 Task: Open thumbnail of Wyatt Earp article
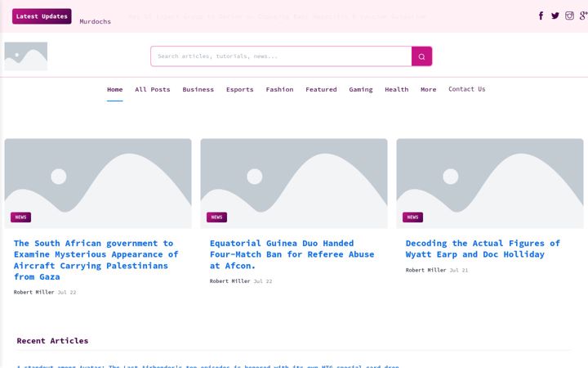[490, 184]
